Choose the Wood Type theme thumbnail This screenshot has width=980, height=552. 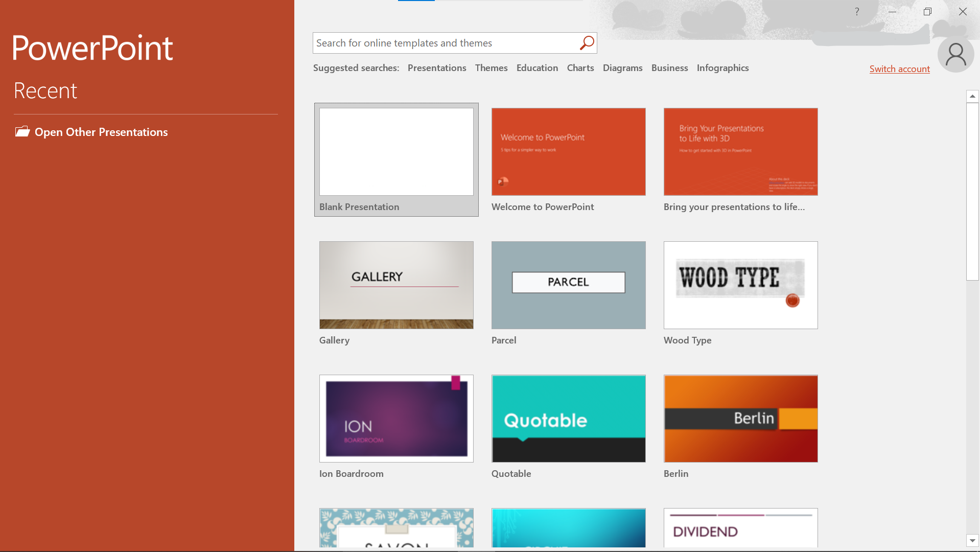(x=741, y=285)
